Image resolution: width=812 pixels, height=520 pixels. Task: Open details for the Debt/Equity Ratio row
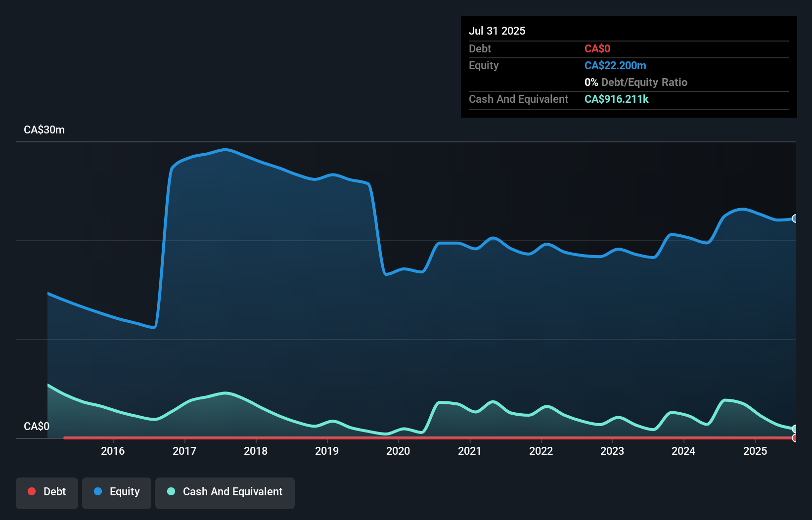point(636,82)
